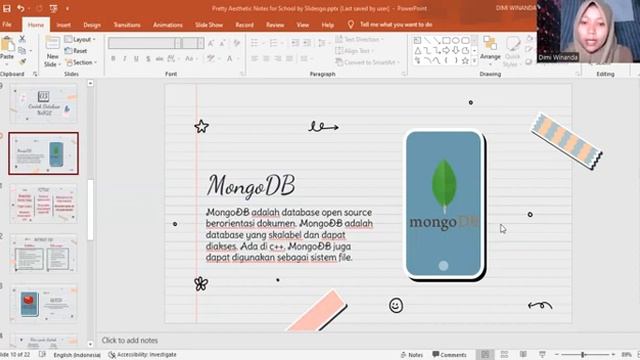
Task: Click the Increase Font Size icon
Action: click(x=211, y=43)
